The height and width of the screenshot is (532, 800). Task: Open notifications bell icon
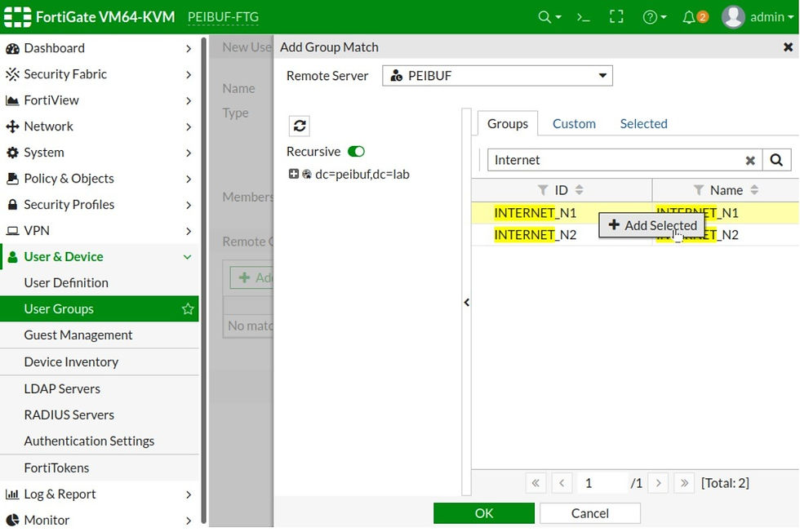689,17
